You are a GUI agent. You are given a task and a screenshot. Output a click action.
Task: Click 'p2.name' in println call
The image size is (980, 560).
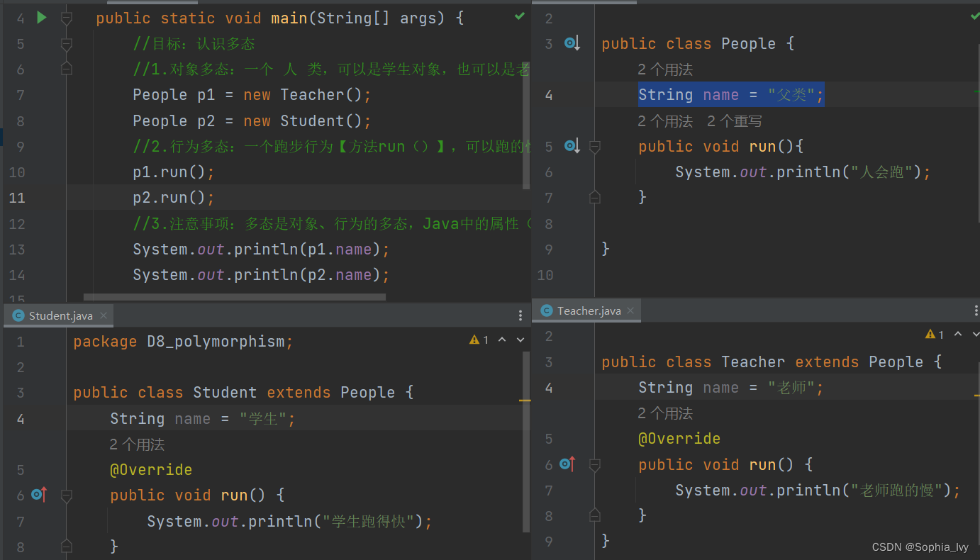[x=340, y=275]
